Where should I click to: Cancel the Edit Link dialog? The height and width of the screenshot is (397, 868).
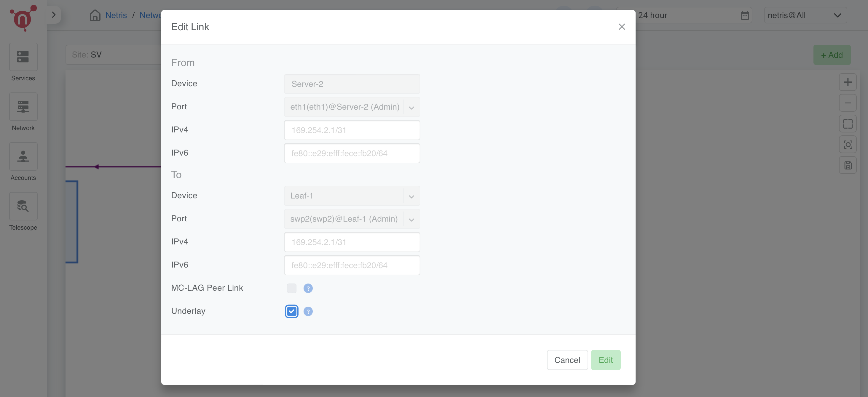tap(567, 360)
